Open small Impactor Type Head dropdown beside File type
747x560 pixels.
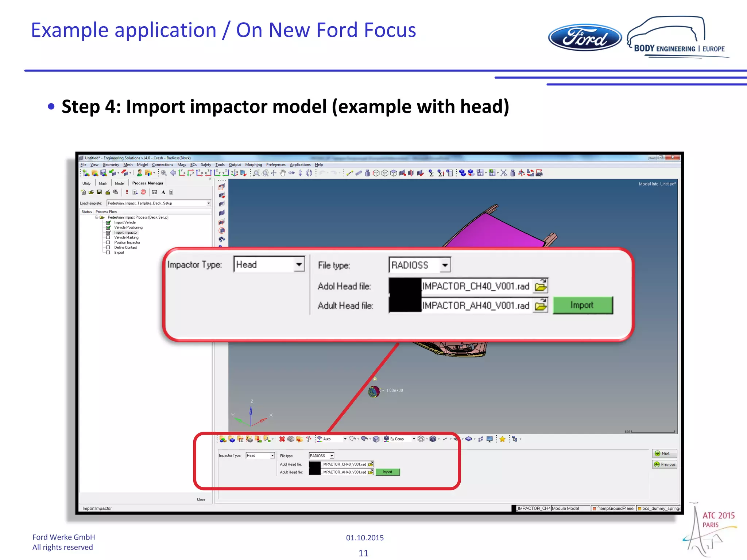[272, 455]
